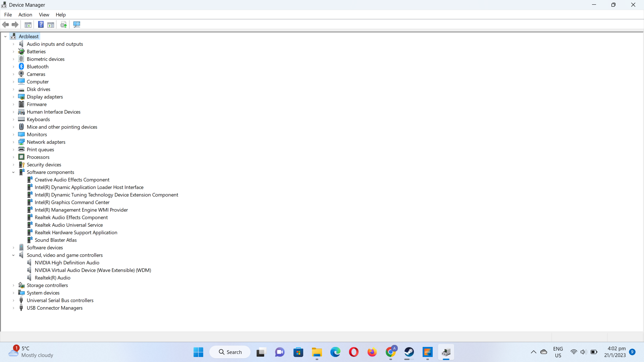Open the Opera browser taskbar icon
This screenshot has width=644, height=362.
click(354, 352)
